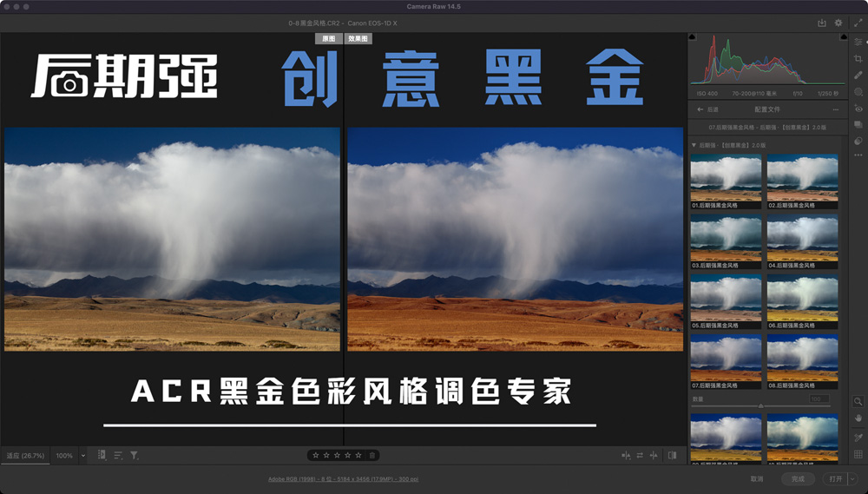Cycle before/after view mode icon

[x=626, y=455]
